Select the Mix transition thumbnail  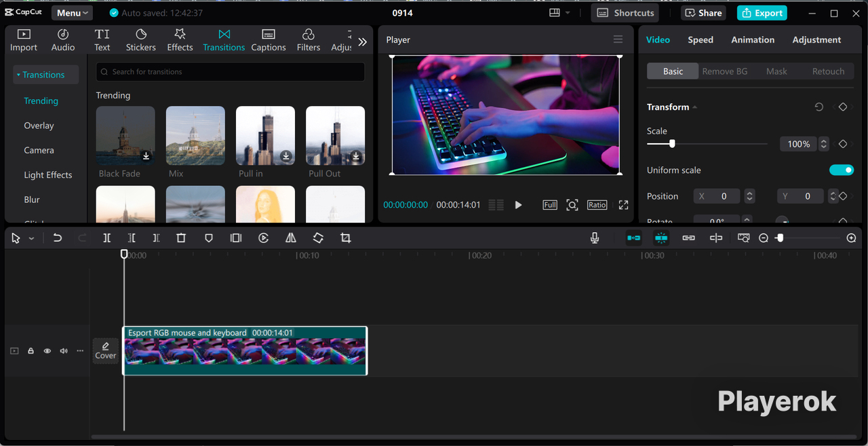[195, 136]
